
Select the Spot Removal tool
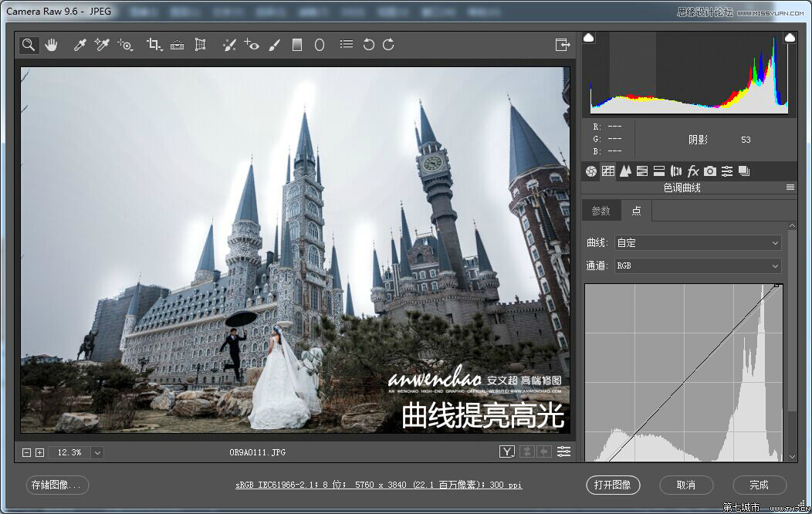(x=229, y=45)
